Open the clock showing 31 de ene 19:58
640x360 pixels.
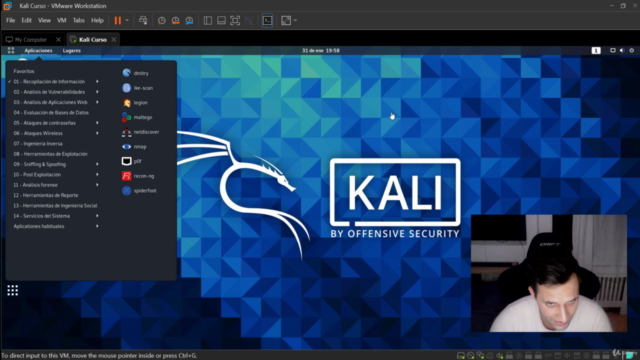[x=321, y=51]
